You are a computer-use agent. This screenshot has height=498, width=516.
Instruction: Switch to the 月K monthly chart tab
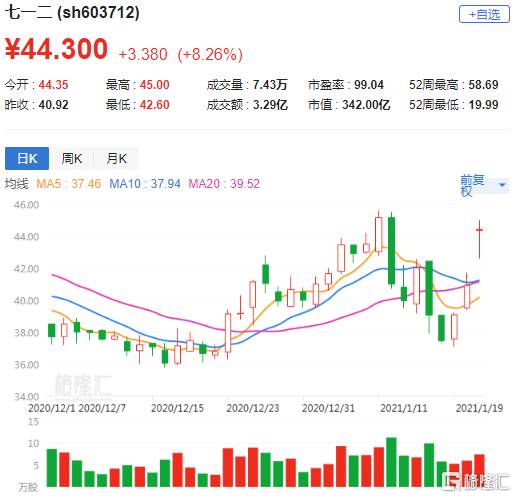click(116, 159)
